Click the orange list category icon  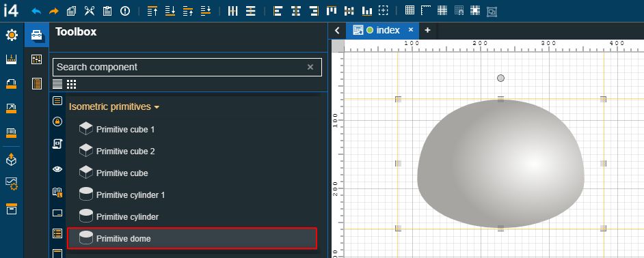click(57, 234)
